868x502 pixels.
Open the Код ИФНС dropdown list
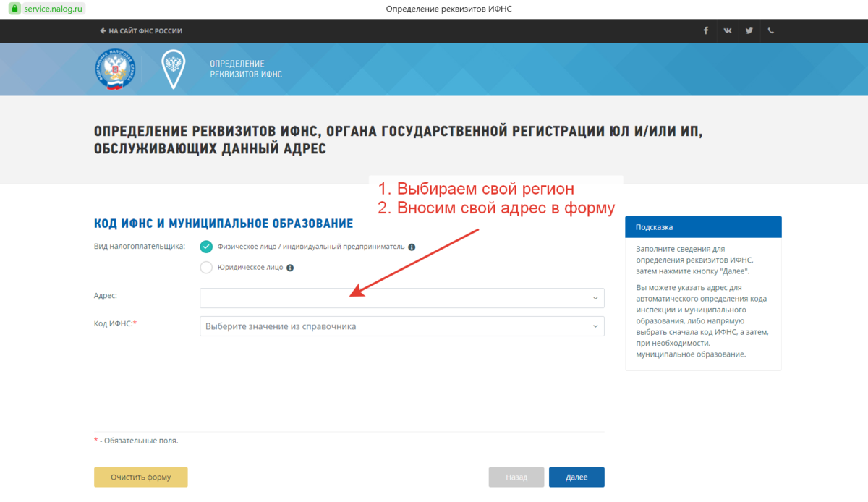[x=595, y=326]
